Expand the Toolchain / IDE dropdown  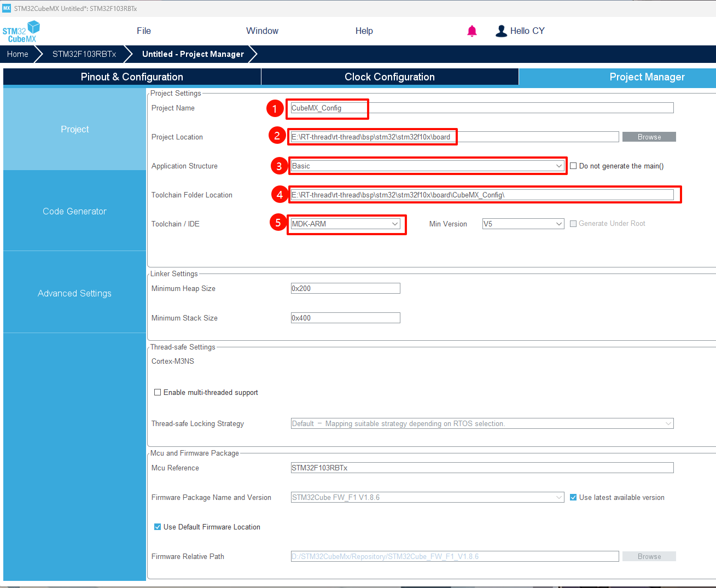pos(345,224)
